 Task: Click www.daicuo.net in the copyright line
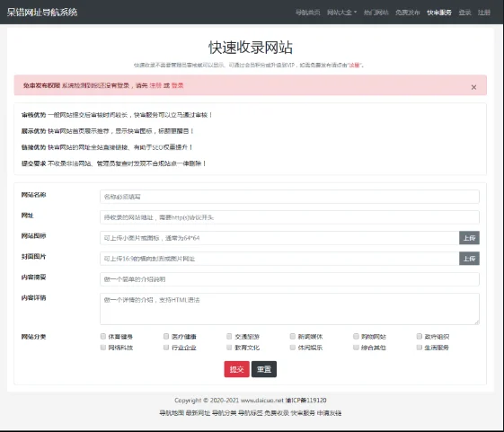click(x=262, y=401)
